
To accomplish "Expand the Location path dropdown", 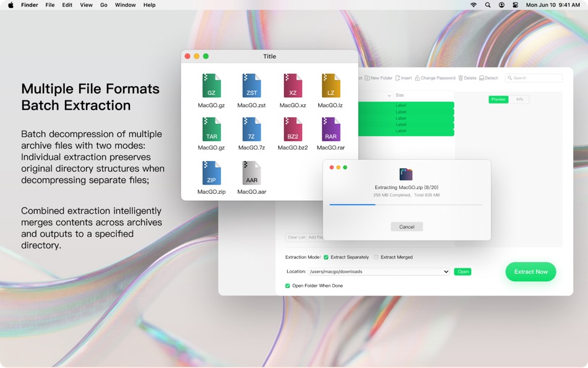I will (446, 271).
